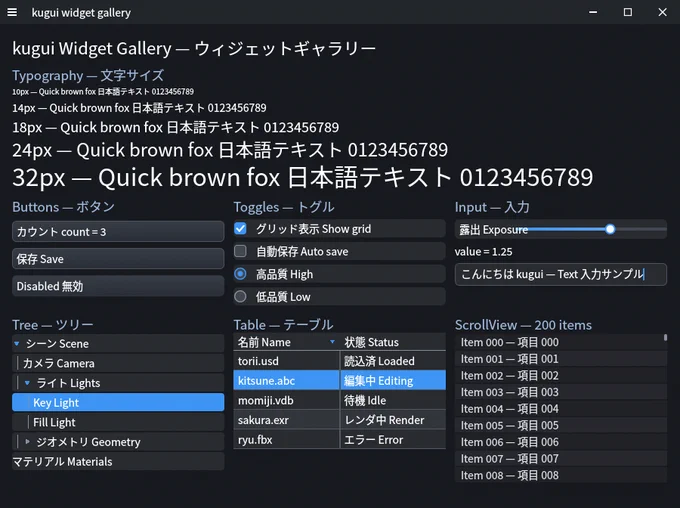
Task: Select カメラ Camera in the tree
Action: [x=118, y=363]
